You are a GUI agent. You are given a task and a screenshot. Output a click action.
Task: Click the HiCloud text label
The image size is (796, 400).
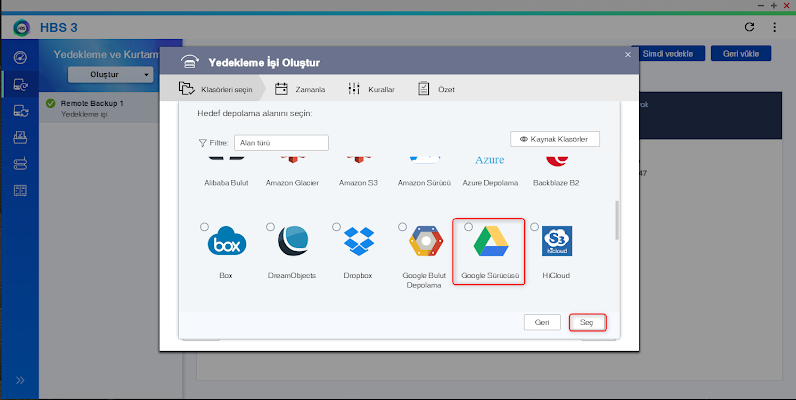[556, 276]
